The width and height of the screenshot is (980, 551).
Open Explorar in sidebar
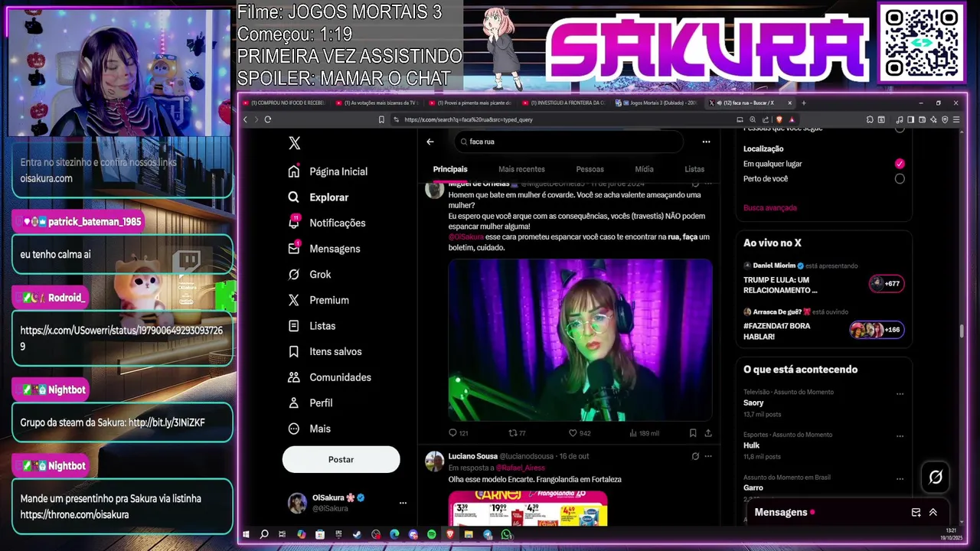tap(318, 197)
